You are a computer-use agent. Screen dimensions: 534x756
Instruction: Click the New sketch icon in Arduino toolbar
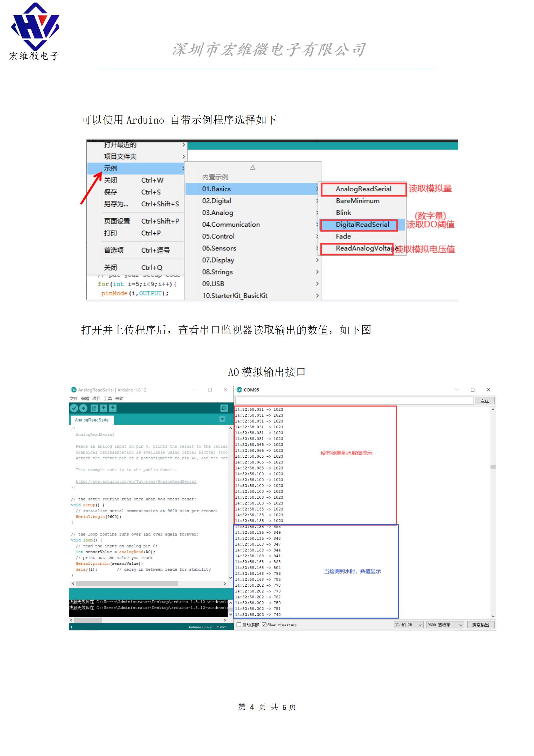coord(94,408)
